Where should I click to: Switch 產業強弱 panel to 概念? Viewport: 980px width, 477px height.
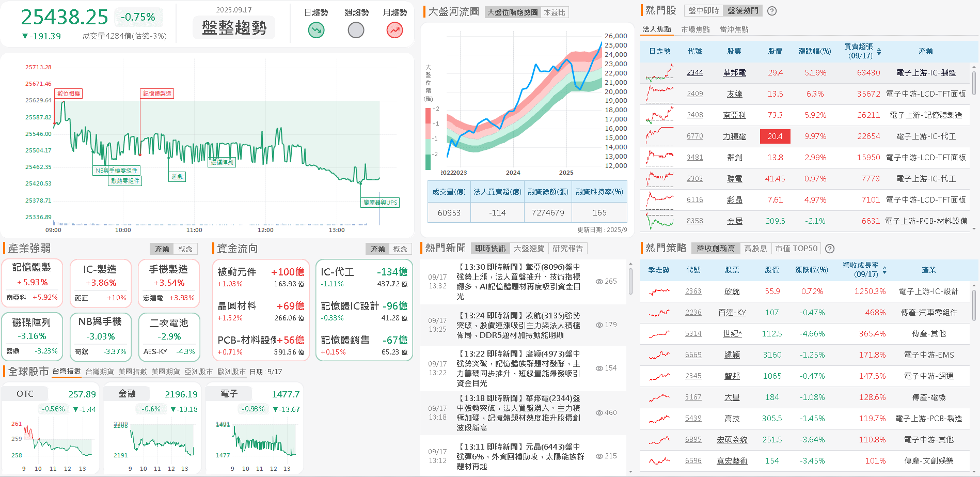[x=185, y=249]
